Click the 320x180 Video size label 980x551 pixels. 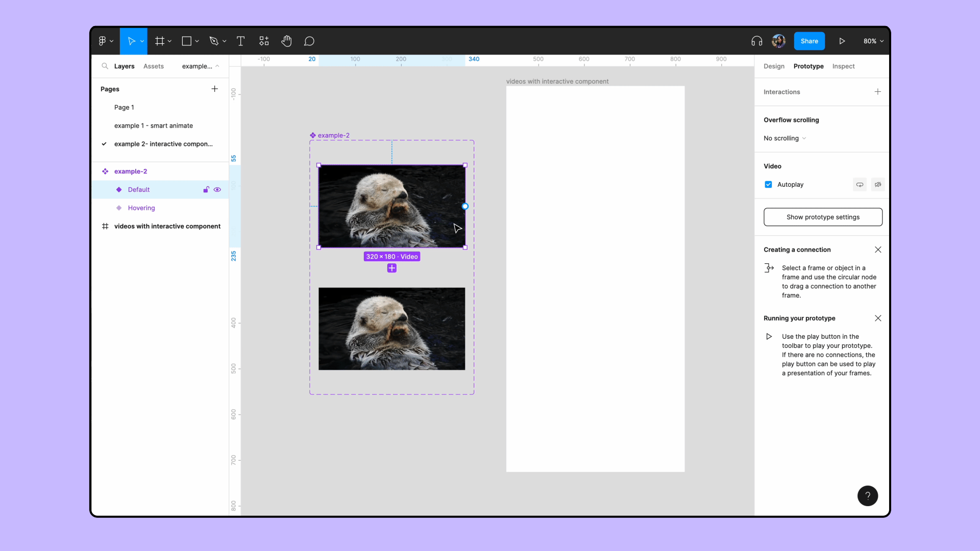click(x=391, y=256)
